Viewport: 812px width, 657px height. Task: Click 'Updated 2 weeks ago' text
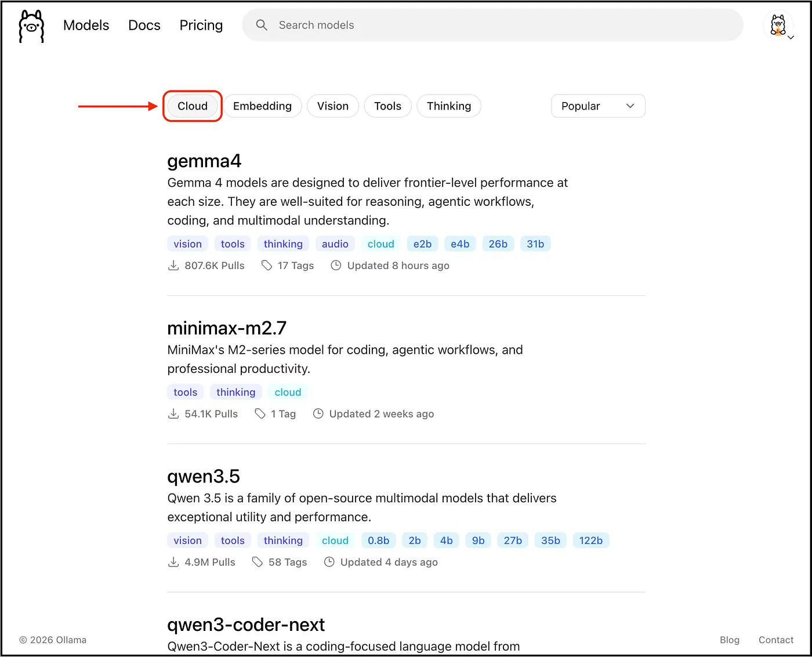click(x=382, y=414)
